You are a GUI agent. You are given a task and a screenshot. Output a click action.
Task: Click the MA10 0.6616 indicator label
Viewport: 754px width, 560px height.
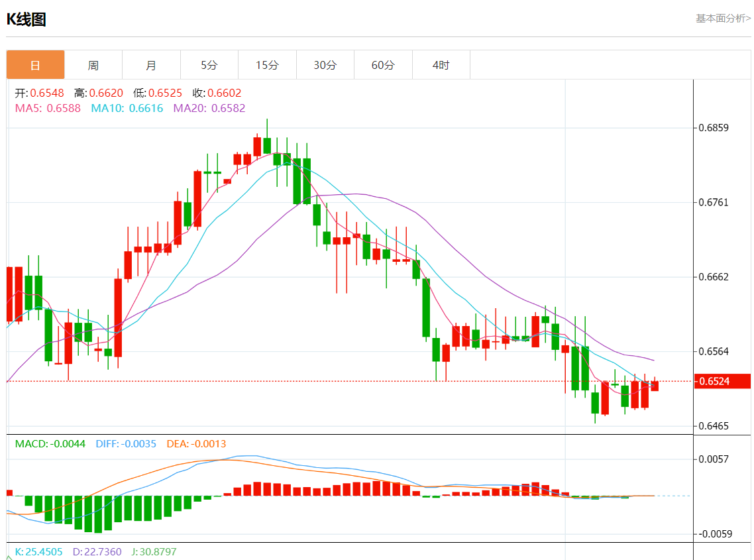click(127, 108)
